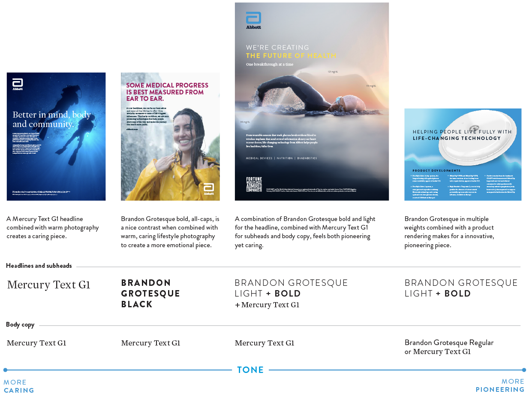The image size is (532, 409).
Task: Click the MORE CARING label
Action: tap(18, 386)
